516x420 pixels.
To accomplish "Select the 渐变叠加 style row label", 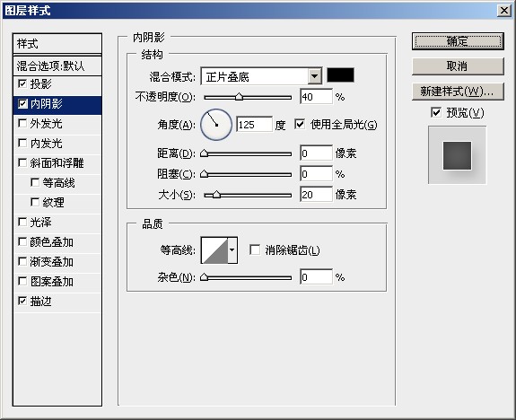I will click(x=52, y=262).
